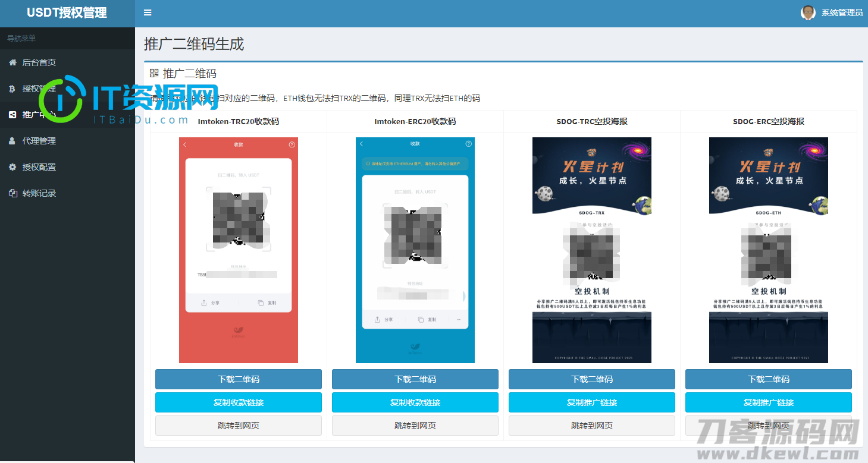Viewport: 868px width, 463px height.
Task: Click 跳转到网页 under SDOG-TRC空投海报
Action: pyautogui.click(x=592, y=426)
